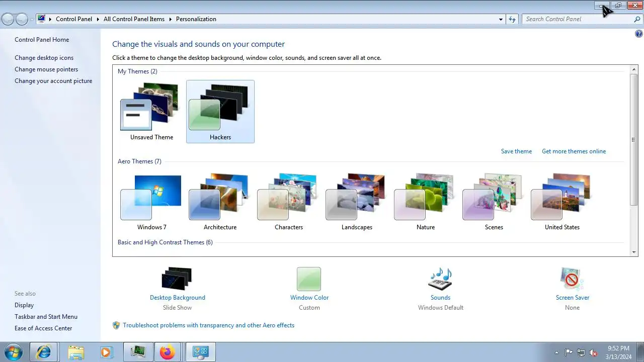
Task: Open recent pages dropdown arrow
Action: coord(32,20)
